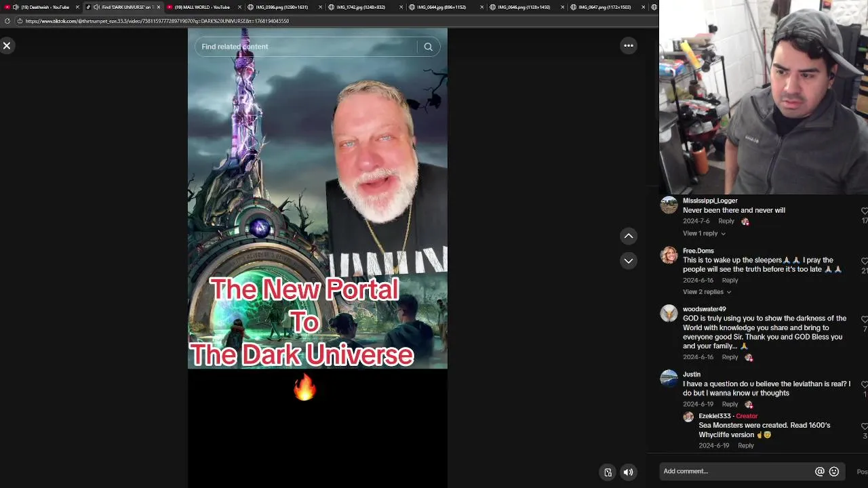Screen dimensions: 868x488
Task: Go to the previous video with up arrow
Action: tap(629, 236)
